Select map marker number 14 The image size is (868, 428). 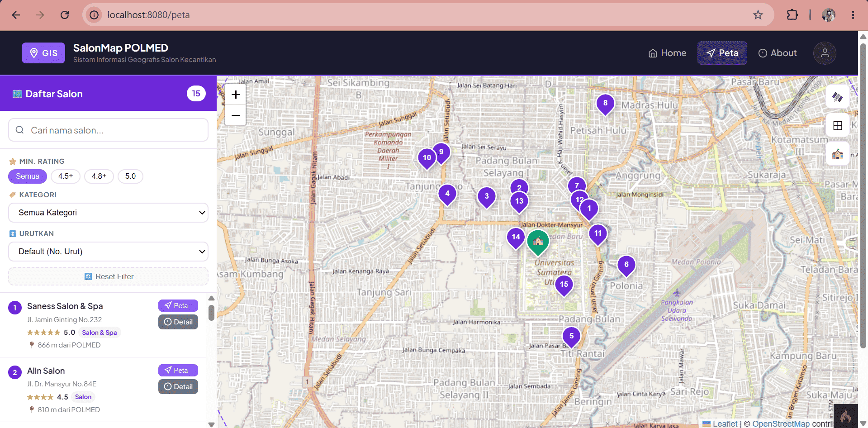tap(516, 238)
